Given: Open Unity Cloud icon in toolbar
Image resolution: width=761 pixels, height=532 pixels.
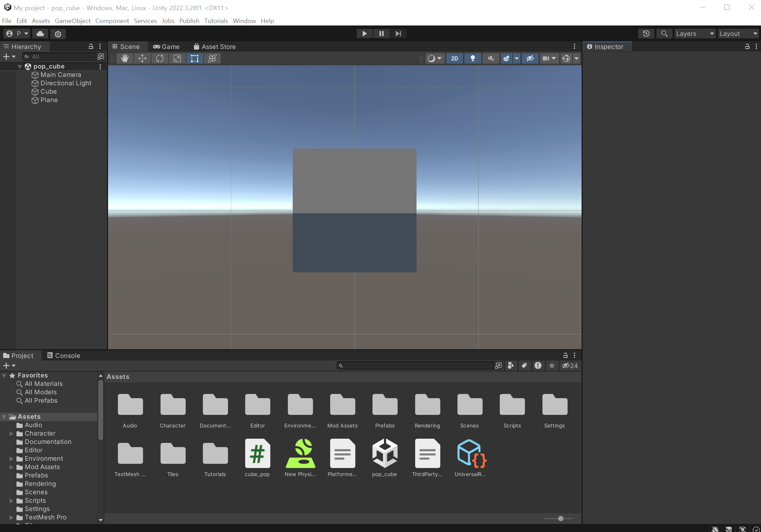Looking at the screenshot, I should click(40, 34).
